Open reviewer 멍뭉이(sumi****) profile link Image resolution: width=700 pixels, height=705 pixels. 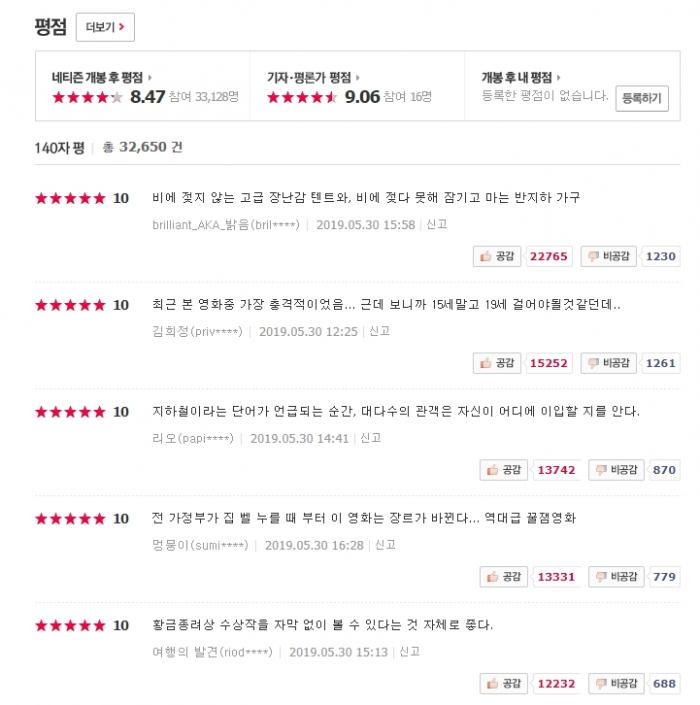(x=201, y=545)
